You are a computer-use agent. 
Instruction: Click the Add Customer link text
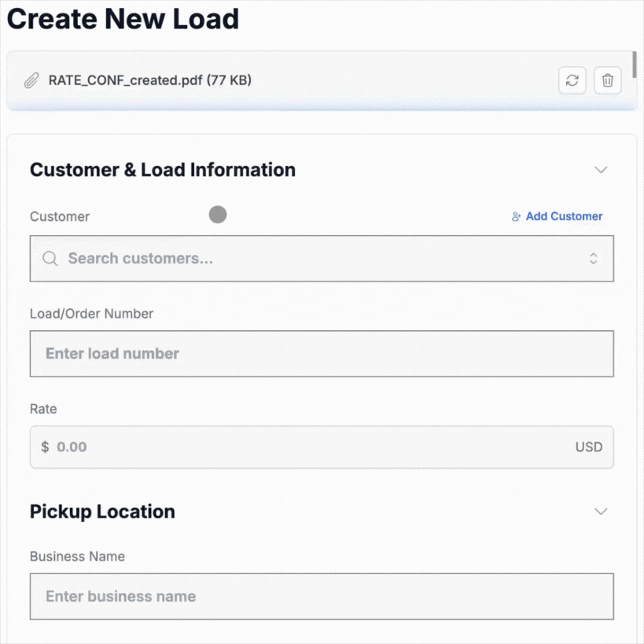click(x=564, y=216)
